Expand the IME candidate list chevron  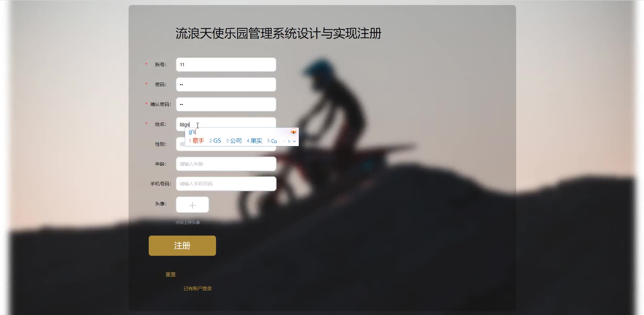pos(294,141)
